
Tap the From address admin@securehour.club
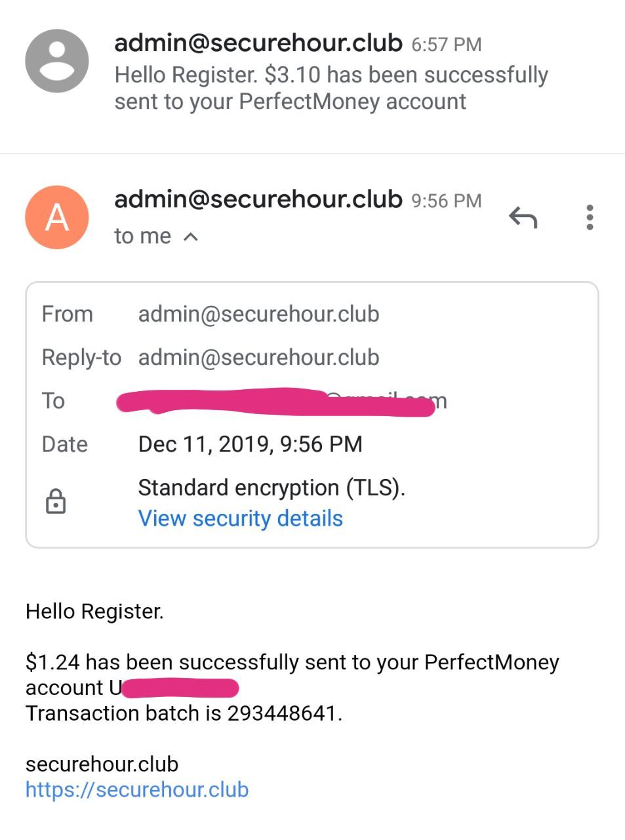tap(258, 314)
